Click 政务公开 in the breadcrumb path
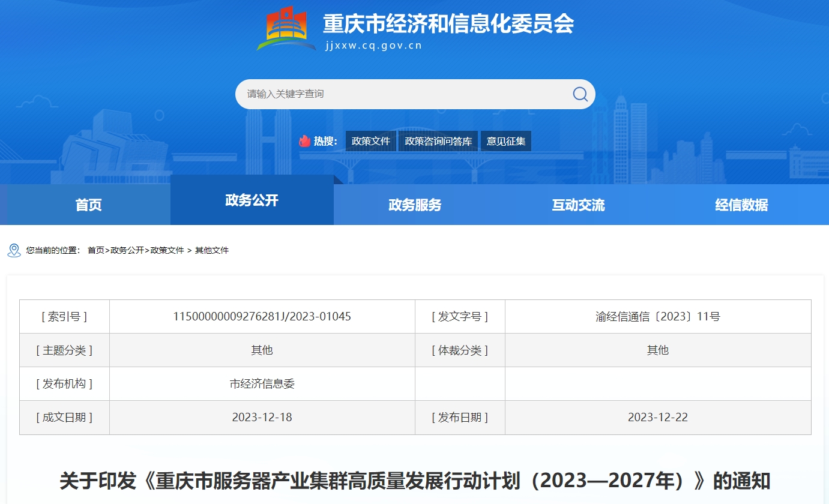The height and width of the screenshot is (504, 829). pos(127,250)
